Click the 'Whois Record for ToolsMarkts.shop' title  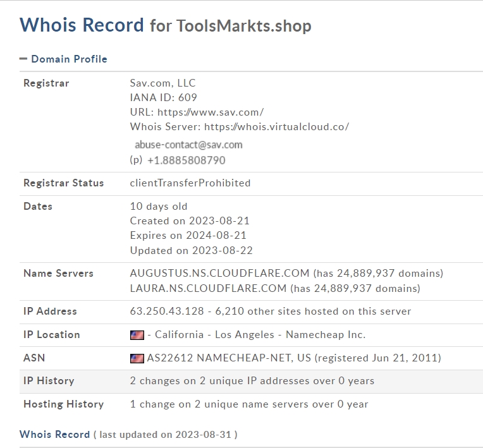coord(166,25)
